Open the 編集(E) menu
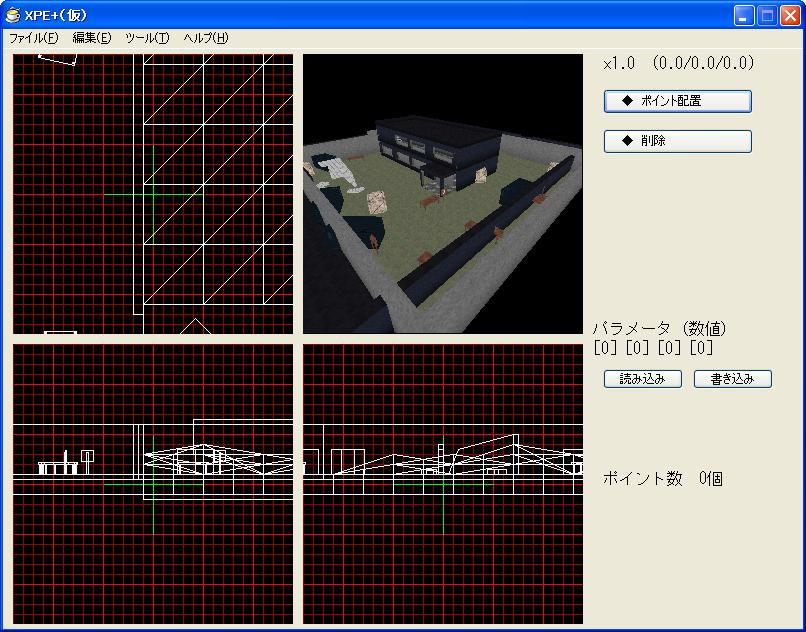 pos(91,38)
